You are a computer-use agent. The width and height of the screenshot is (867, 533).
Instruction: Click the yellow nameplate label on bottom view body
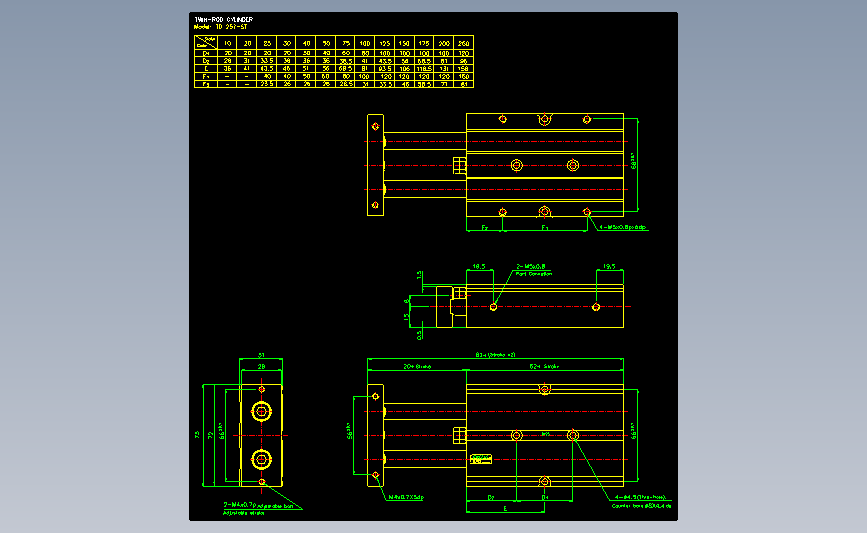click(480, 459)
